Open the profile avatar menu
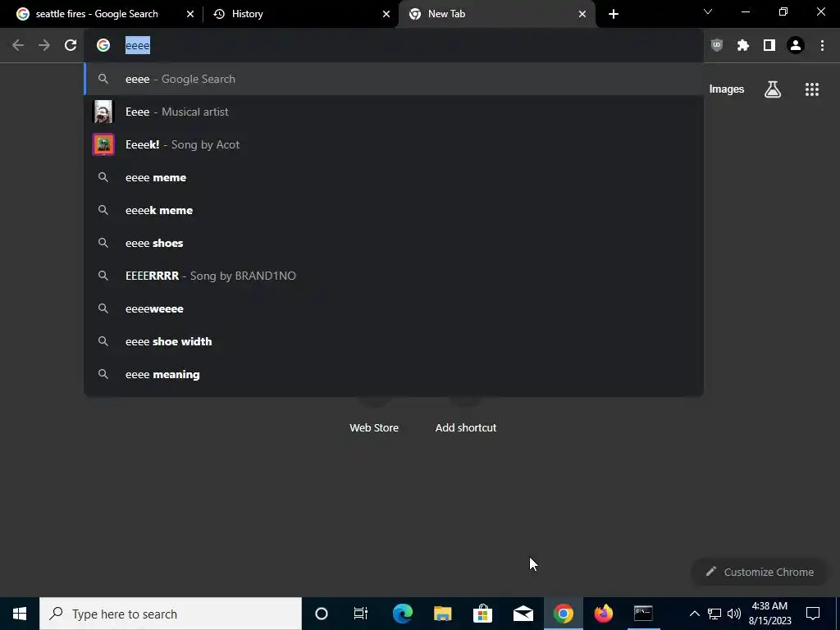 (796, 46)
